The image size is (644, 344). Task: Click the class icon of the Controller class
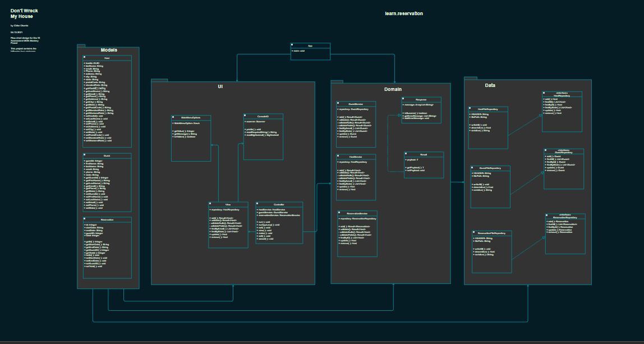tap(257, 204)
